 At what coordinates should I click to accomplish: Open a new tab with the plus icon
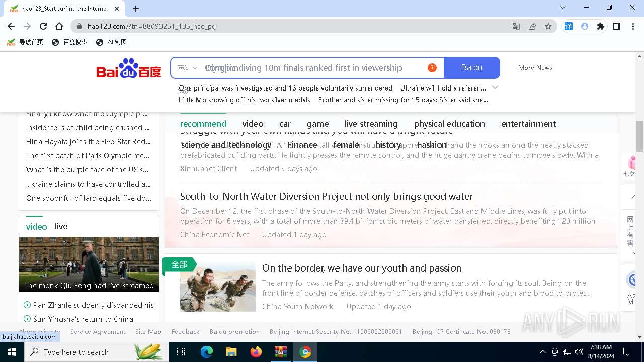click(x=136, y=9)
